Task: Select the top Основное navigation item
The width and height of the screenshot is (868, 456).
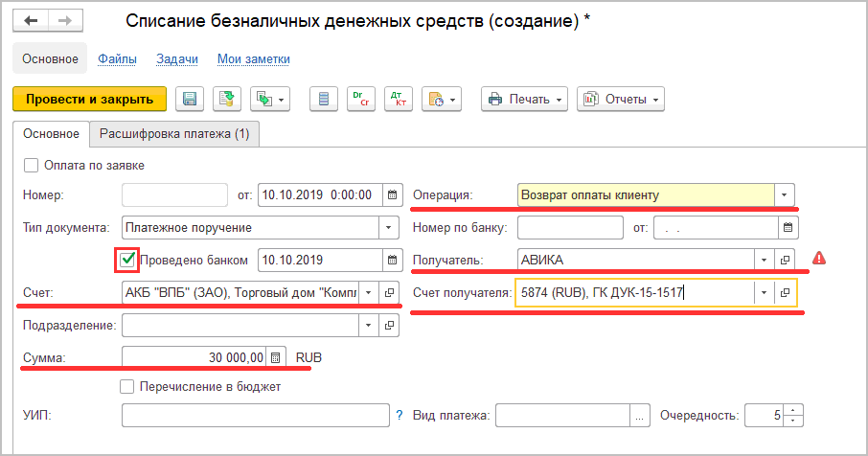Action: [50, 58]
